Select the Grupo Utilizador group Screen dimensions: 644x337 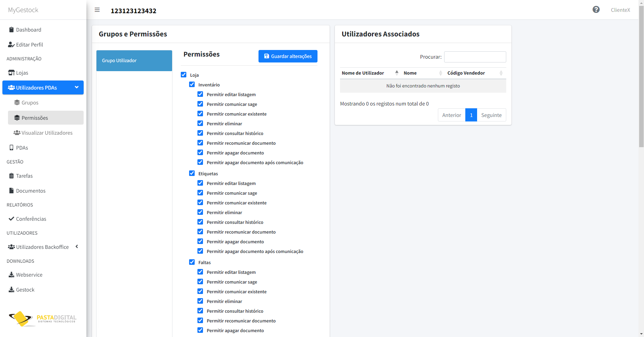pyautogui.click(x=134, y=61)
